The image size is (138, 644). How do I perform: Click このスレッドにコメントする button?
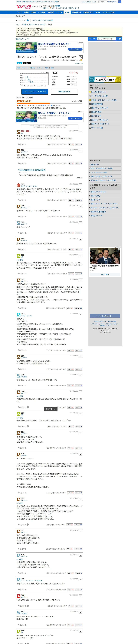(35, 92)
